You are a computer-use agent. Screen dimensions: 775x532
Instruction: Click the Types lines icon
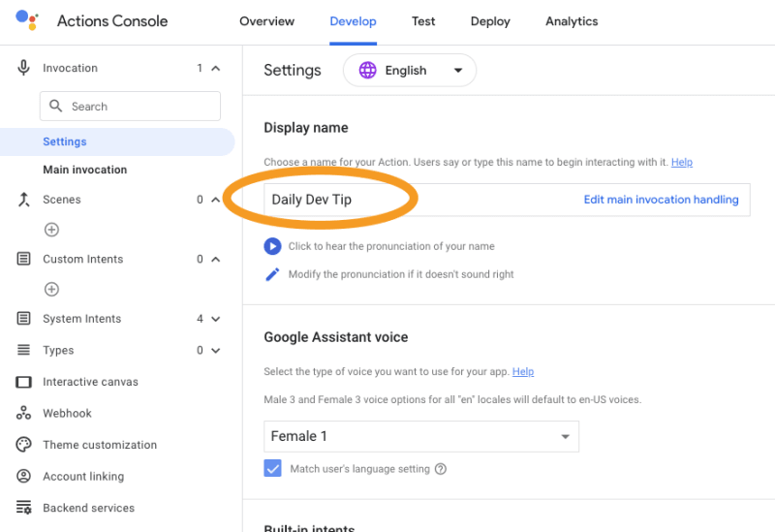23,350
